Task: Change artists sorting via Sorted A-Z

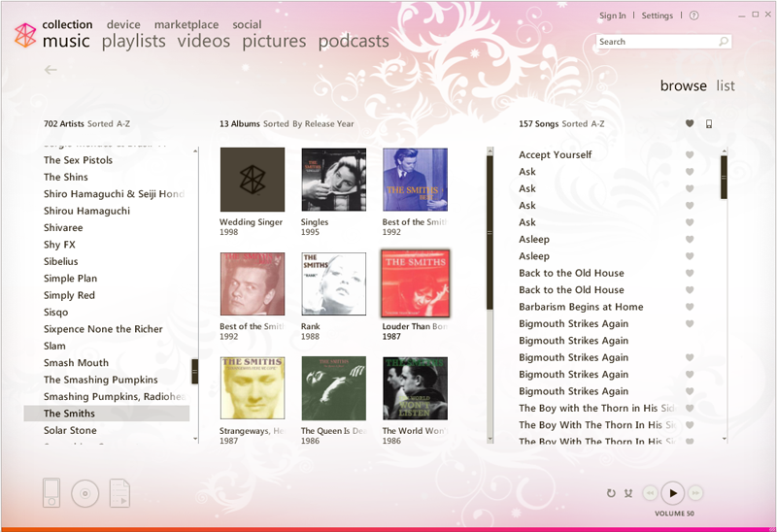Action: pos(109,124)
